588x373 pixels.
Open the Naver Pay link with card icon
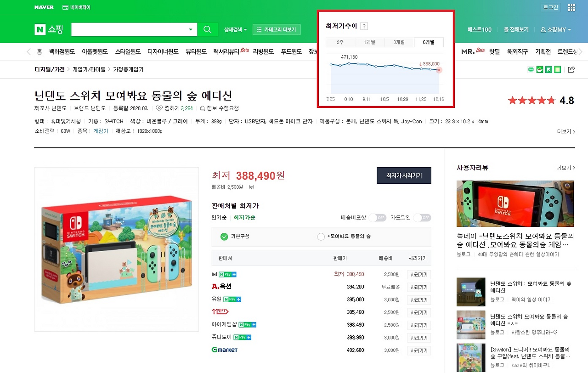point(76,7)
